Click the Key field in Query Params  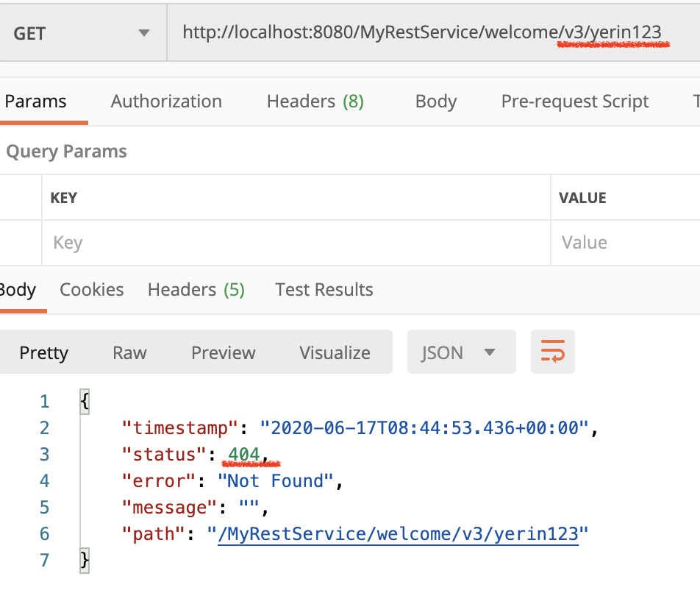pyautogui.click(x=296, y=243)
